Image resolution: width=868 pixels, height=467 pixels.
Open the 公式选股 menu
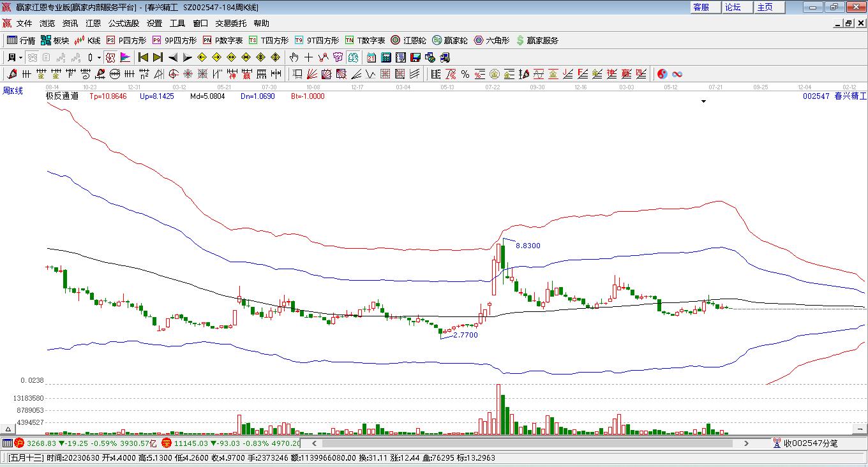pyautogui.click(x=124, y=24)
